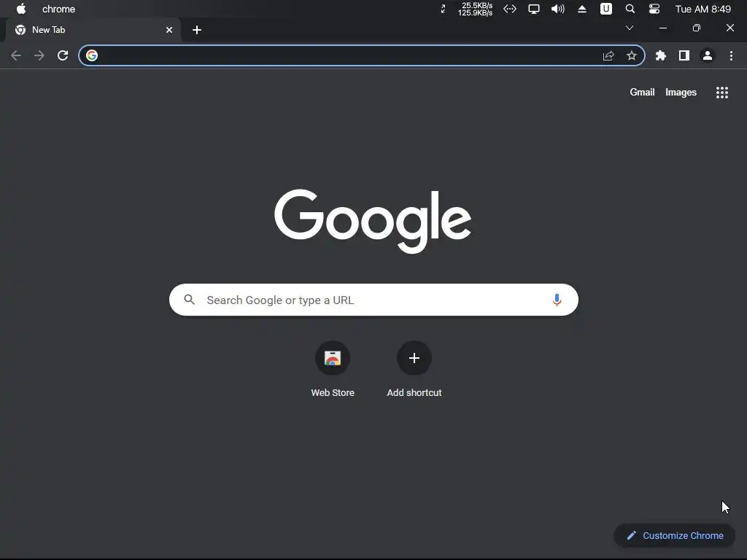Click the network speed indicator

(x=475, y=9)
